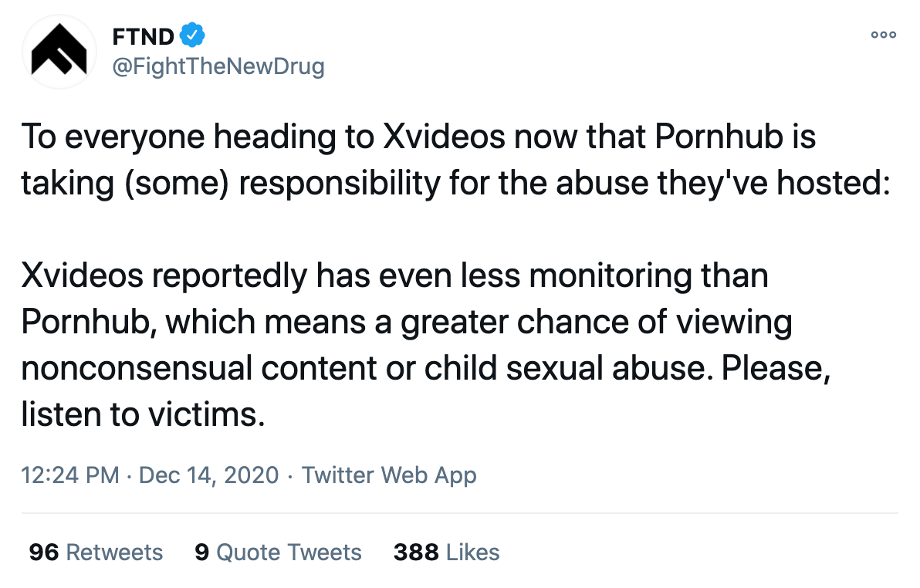Click the number 96 retweet count
The image size is (920, 588).
tap(44, 553)
